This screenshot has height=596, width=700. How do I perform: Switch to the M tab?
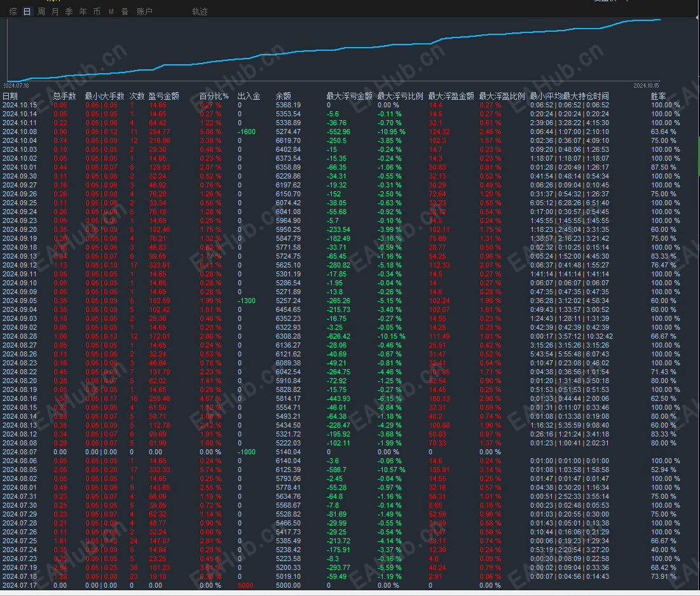(x=111, y=11)
